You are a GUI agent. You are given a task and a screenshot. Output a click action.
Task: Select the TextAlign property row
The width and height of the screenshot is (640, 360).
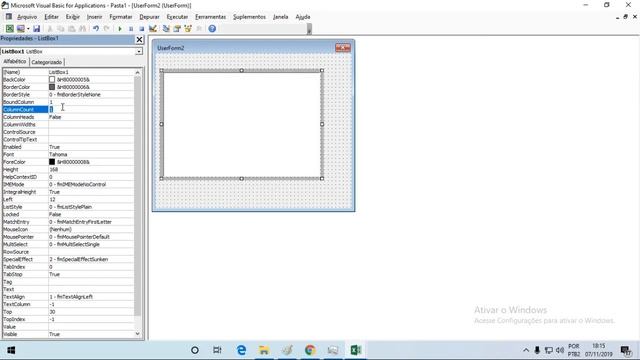point(68,297)
